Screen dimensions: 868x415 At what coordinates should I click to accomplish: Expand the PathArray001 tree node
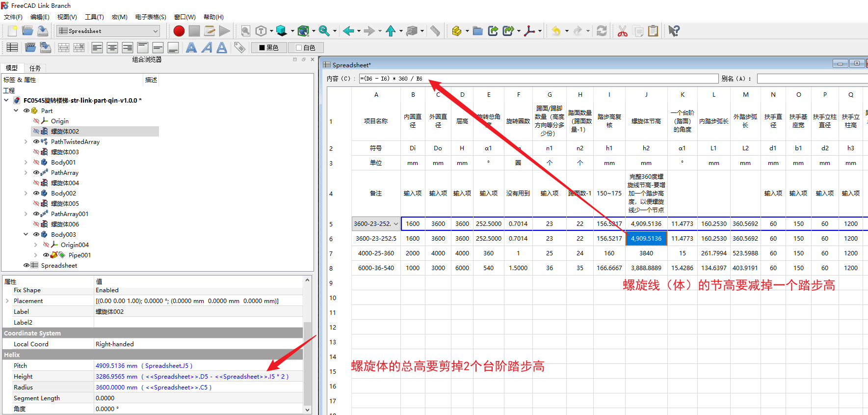[26, 214]
